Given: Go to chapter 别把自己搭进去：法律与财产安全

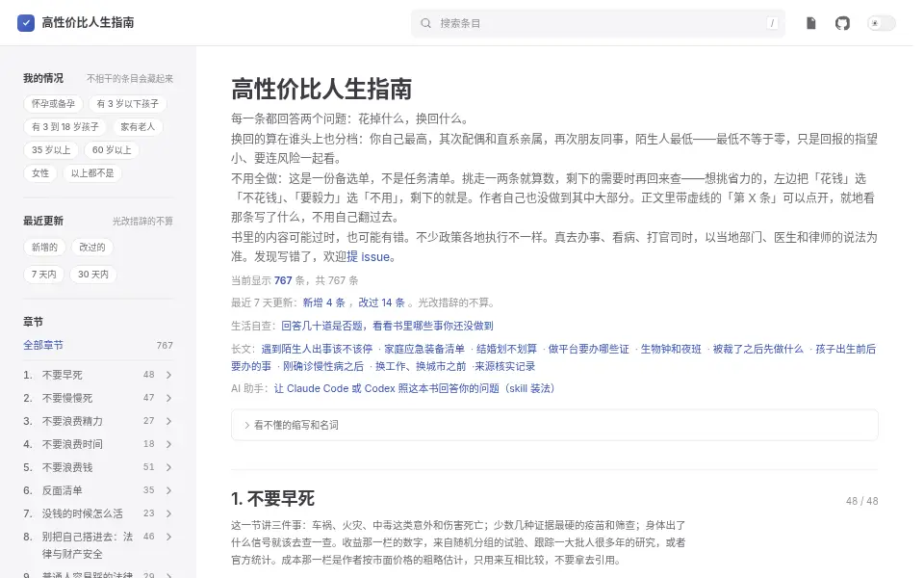Looking at the screenshot, I should coord(88,545).
